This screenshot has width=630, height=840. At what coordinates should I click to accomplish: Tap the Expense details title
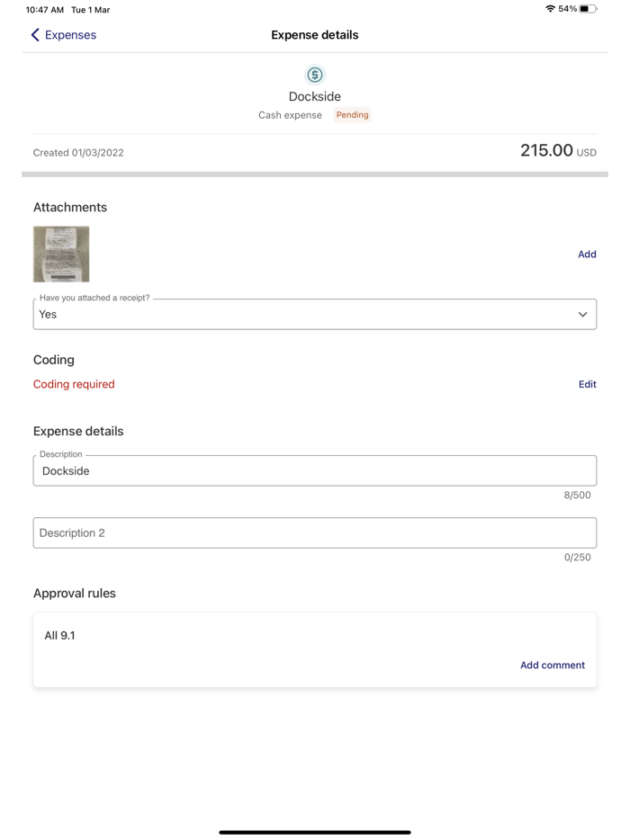(314, 35)
